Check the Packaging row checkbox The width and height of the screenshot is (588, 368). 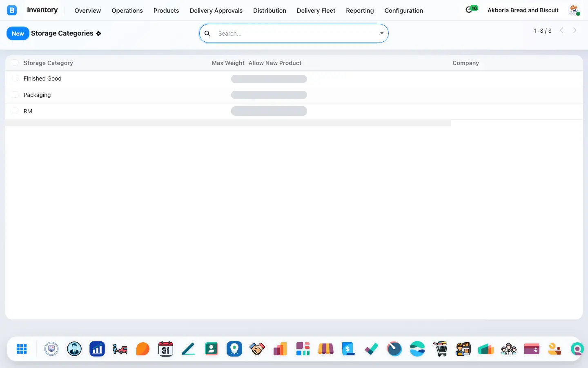(15, 94)
